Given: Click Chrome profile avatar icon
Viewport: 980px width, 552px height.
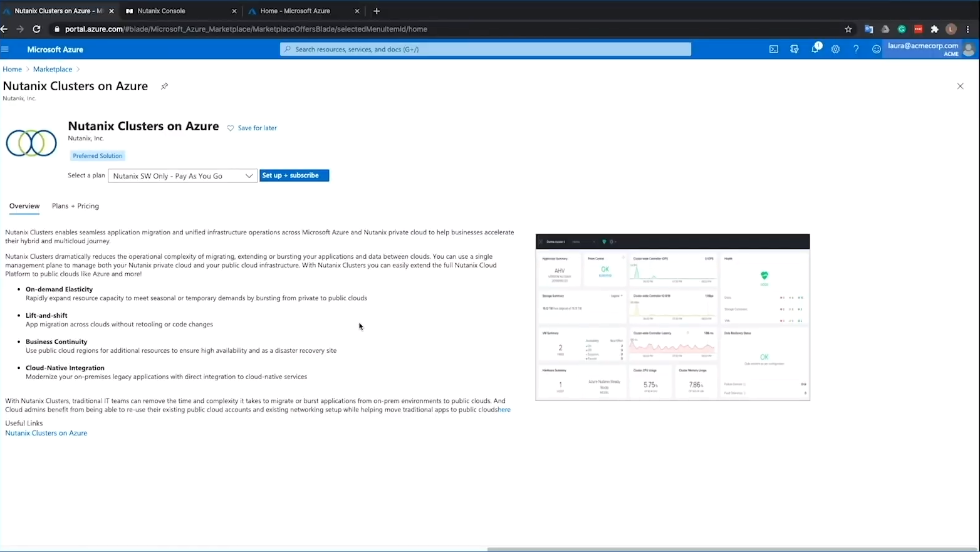Looking at the screenshot, I should pos(951,29).
